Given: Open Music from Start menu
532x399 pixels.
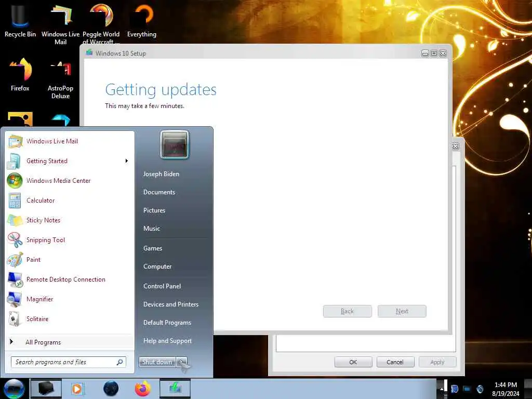Looking at the screenshot, I should (x=152, y=229).
